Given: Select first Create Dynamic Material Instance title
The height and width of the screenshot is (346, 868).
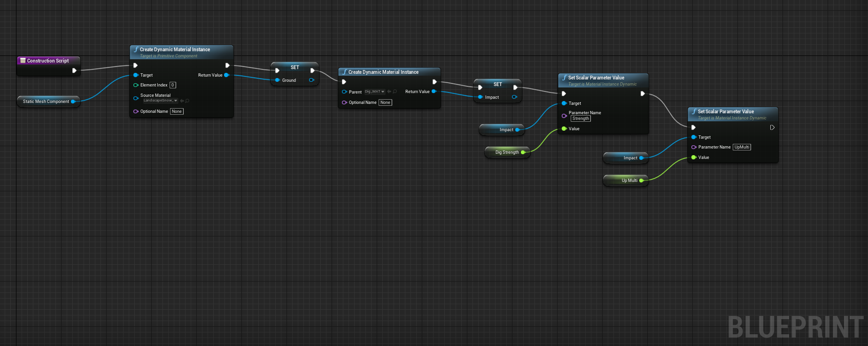Looking at the screenshot, I should [175, 49].
